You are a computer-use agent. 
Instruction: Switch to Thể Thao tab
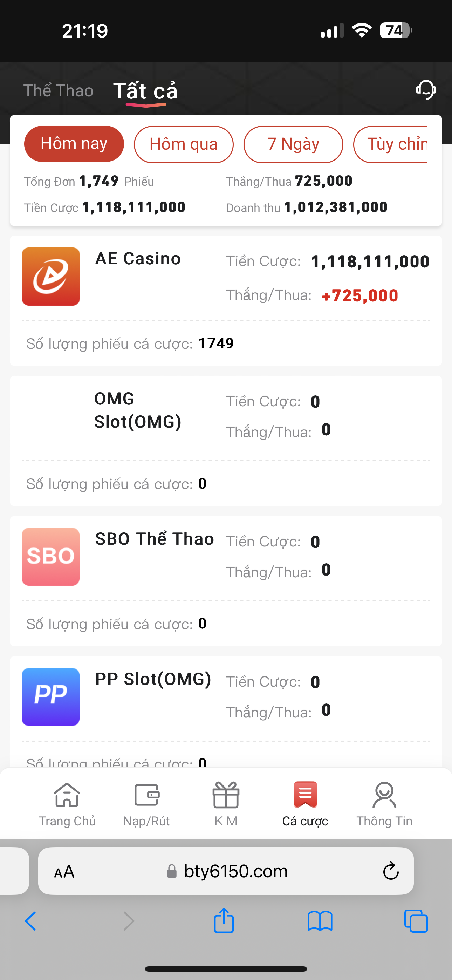tap(58, 91)
